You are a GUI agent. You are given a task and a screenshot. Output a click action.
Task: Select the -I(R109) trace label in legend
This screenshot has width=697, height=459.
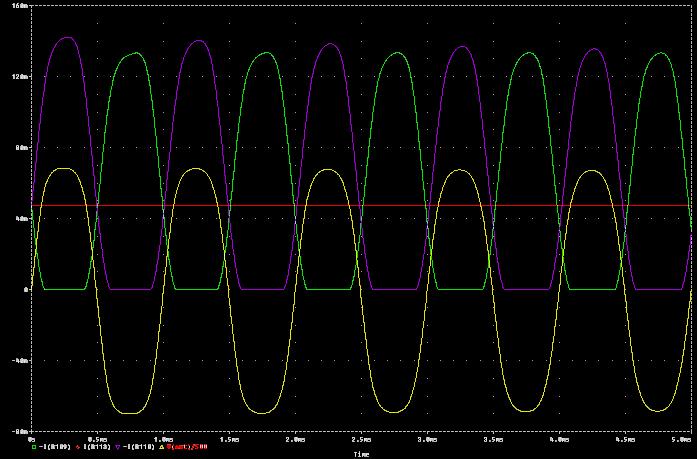[x=55, y=447]
